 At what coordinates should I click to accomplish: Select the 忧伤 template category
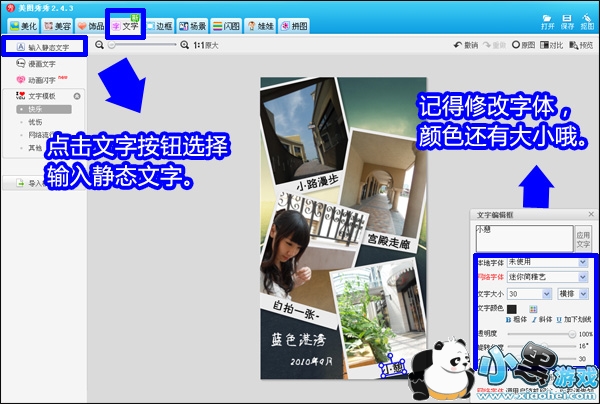pos(35,122)
